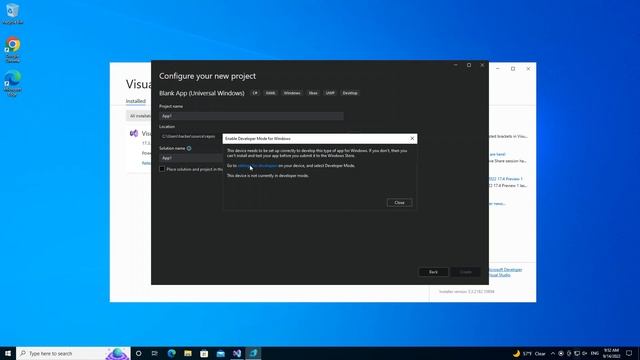Show hidden system tray icons
Screen dimensions: 640x360
(553, 353)
